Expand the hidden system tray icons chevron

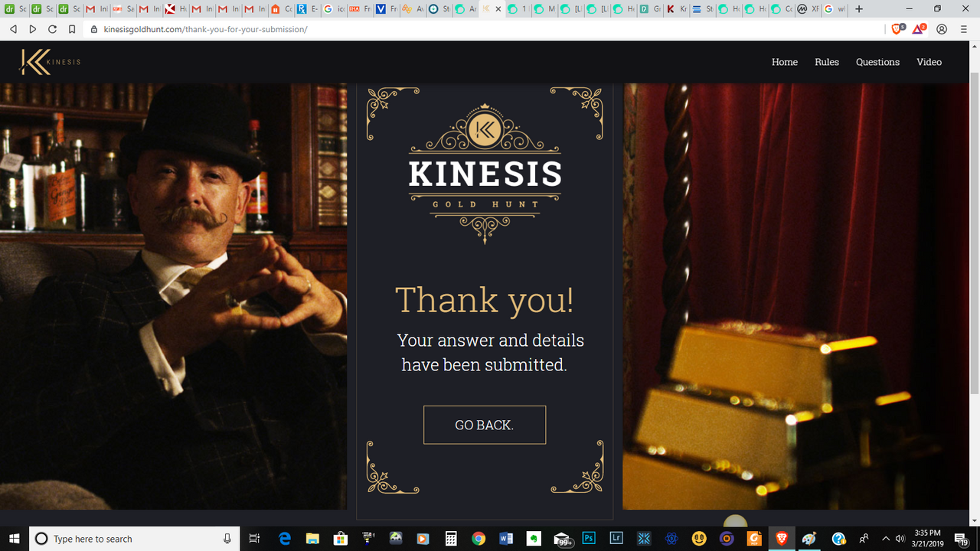(886, 538)
